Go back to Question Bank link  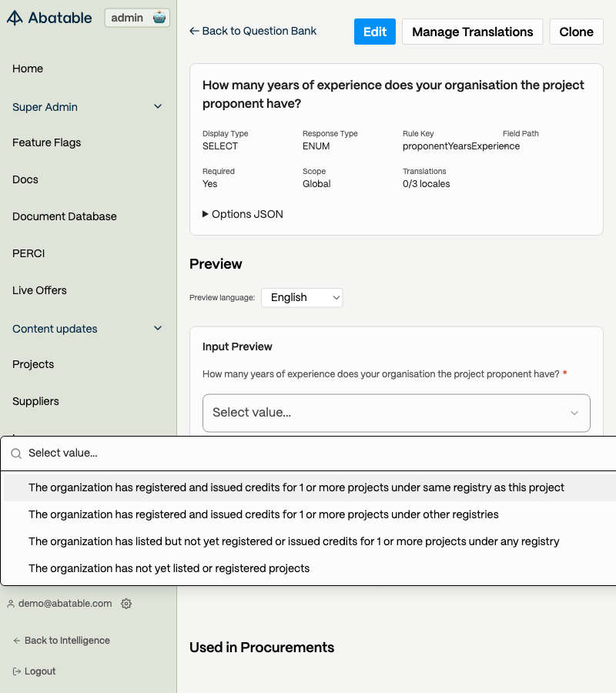click(253, 31)
